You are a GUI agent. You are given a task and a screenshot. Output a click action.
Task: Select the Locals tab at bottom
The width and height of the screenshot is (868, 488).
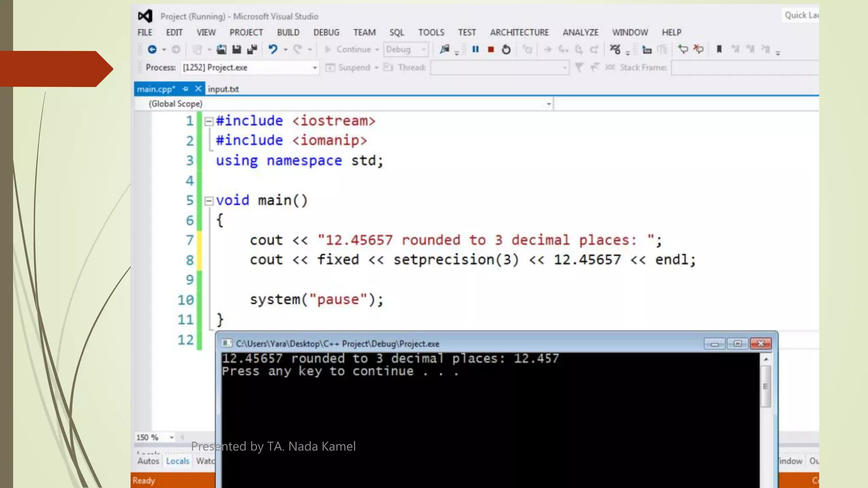[x=178, y=461]
